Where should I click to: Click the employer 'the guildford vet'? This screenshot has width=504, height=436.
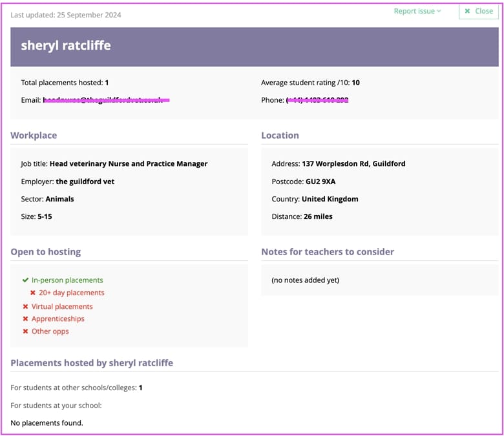click(x=85, y=182)
